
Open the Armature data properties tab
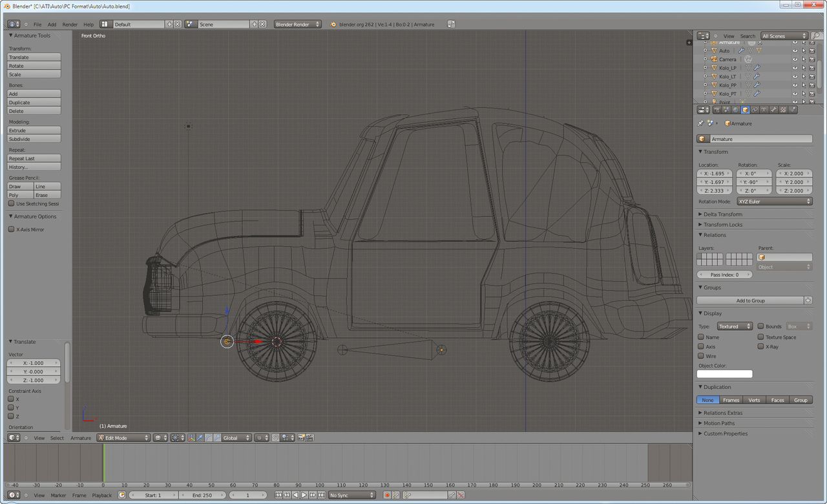click(764, 110)
